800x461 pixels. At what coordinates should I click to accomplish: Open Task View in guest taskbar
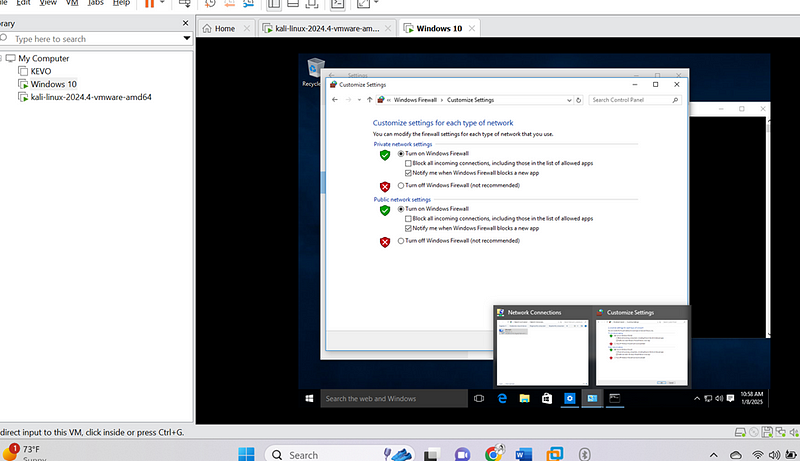479,398
